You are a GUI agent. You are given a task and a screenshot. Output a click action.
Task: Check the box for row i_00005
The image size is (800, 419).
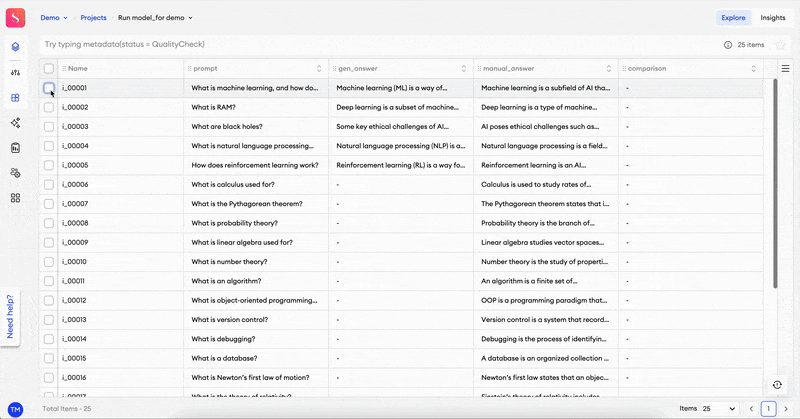pyautogui.click(x=48, y=165)
